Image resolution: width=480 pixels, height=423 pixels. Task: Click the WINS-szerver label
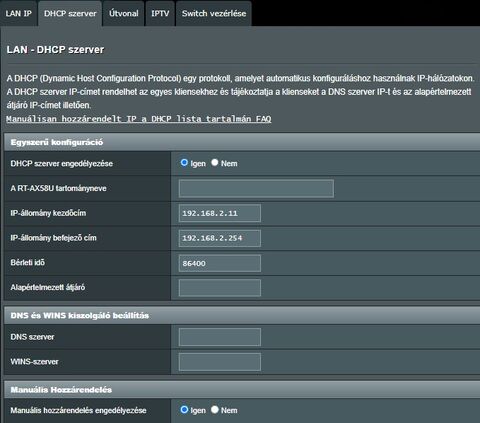(34, 362)
